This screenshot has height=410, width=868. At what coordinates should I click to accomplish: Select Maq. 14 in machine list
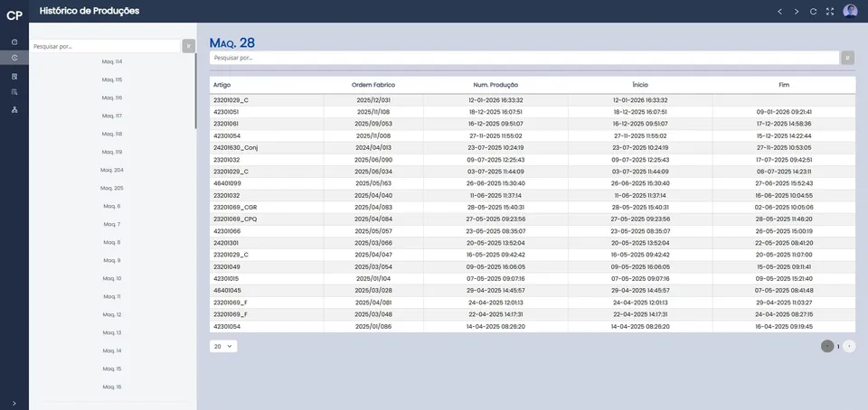tap(112, 350)
